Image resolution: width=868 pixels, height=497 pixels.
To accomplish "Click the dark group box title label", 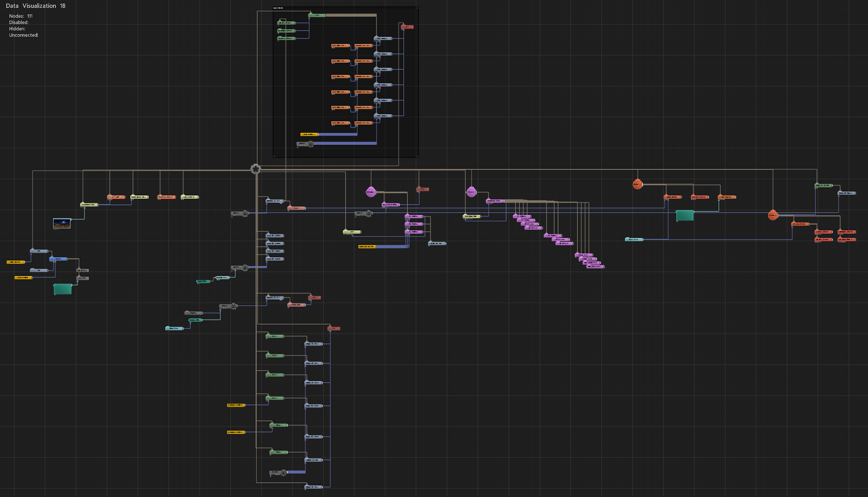I will tap(278, 8).
